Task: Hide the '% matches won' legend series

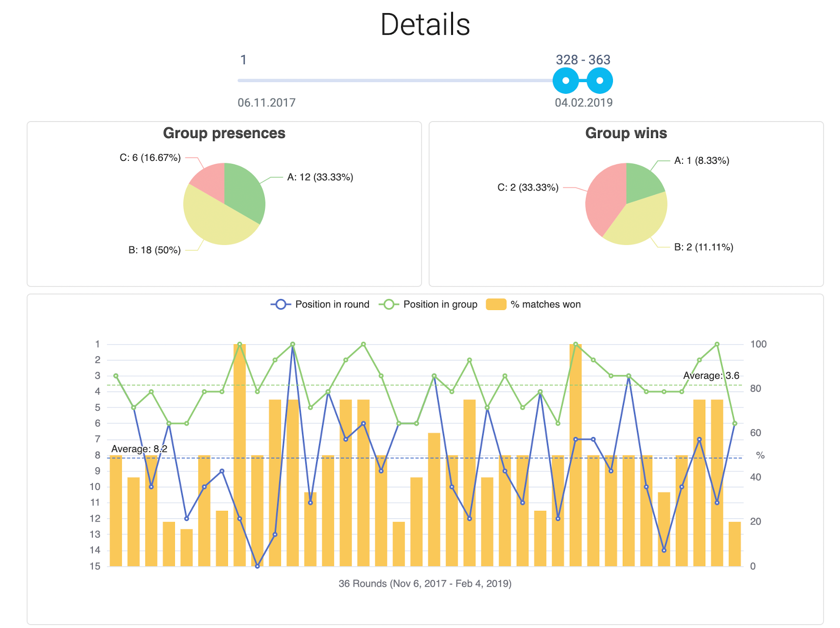Action: [x=545, y=304]
